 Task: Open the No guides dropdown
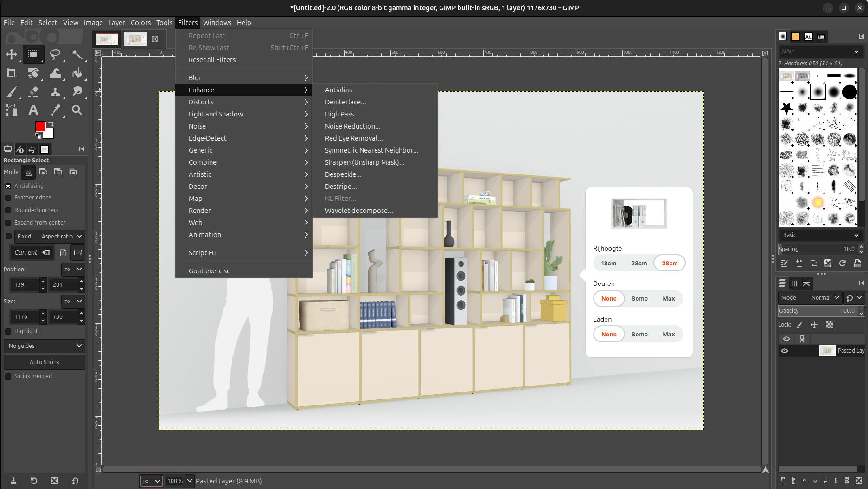click(x=45, y=346)
